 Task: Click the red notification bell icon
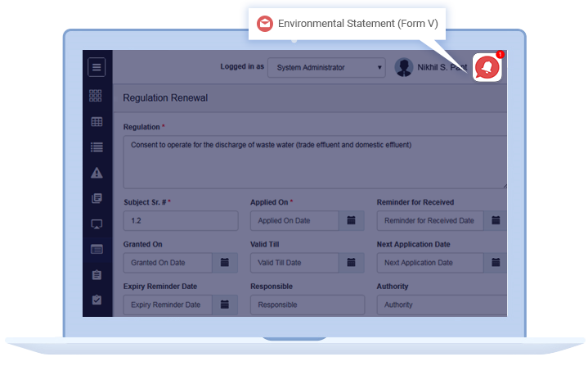click(487, 67)
